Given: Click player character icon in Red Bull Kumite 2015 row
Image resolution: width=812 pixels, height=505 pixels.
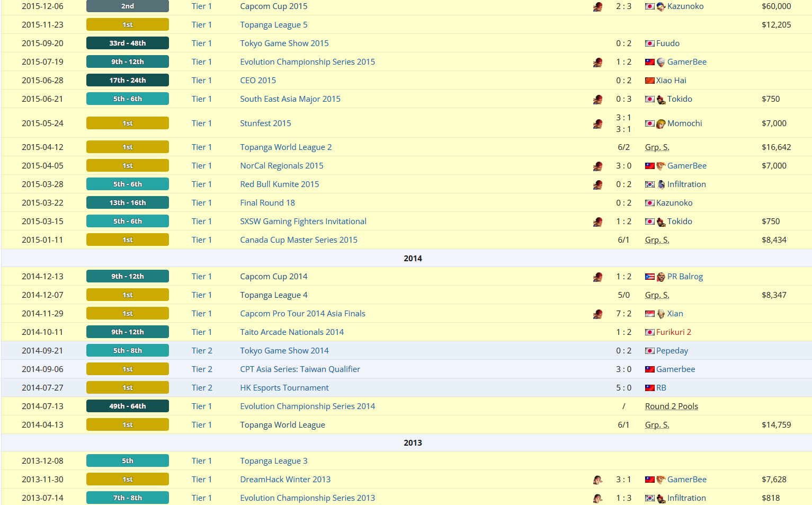Looking at the screenshot, I should 597,184.
